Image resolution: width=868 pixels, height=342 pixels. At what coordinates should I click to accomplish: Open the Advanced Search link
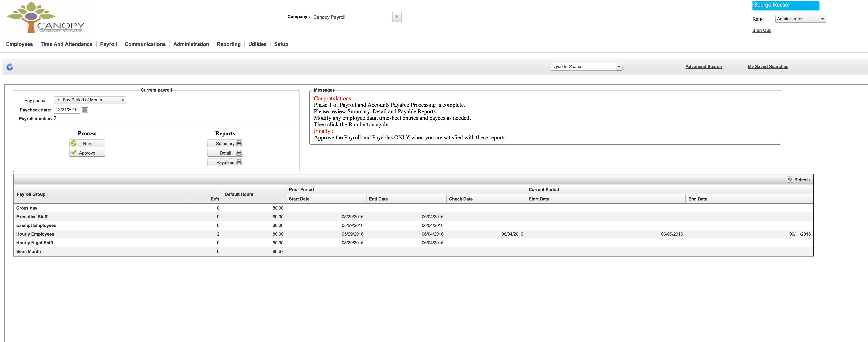(x=703, y=67)
